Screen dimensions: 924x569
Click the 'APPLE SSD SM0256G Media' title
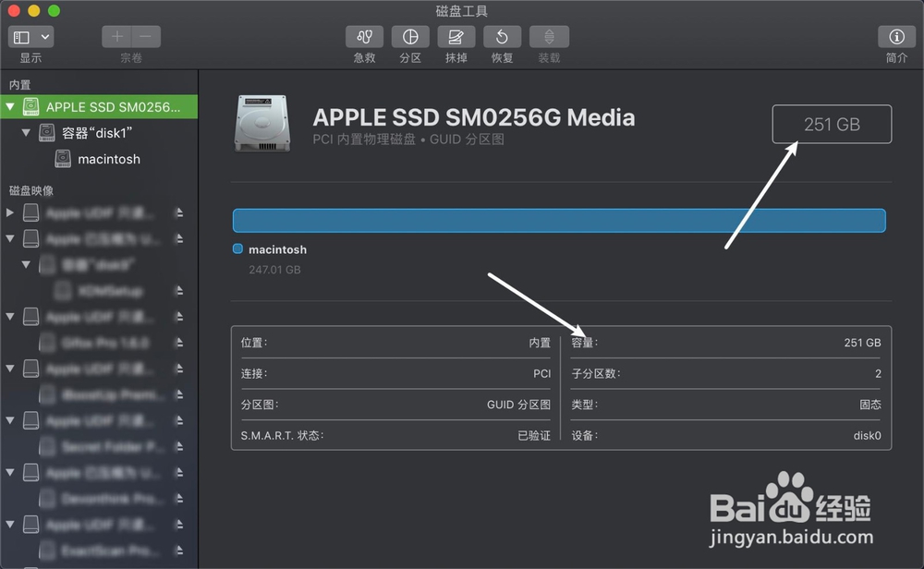click(x=474, y=117)
